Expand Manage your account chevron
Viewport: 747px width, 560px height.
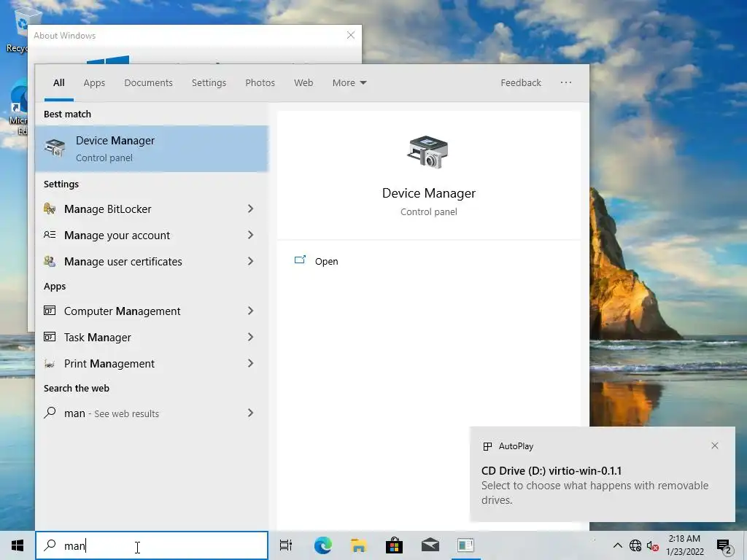point(251,235)
